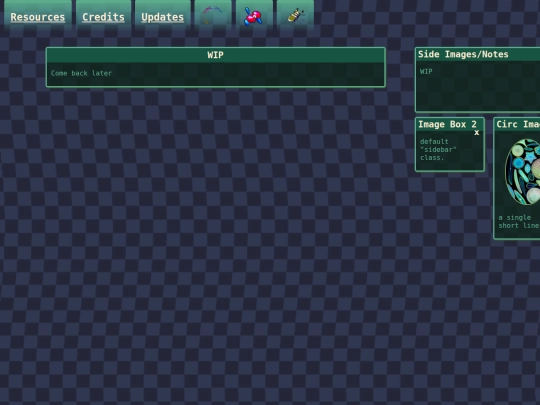The height and width of the screenshot is (405, 540).
Task: Click the Side Images/Notes heading
Action: point(463,54)
